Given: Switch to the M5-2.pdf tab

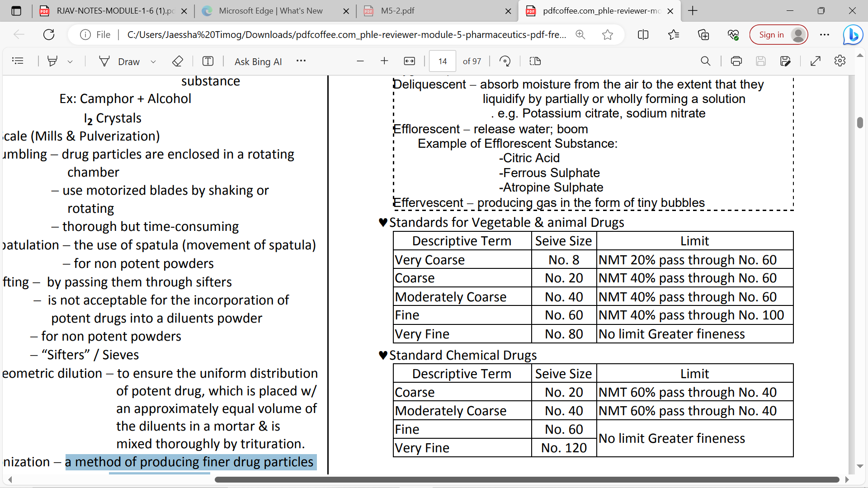Looking at the screenshot, I should 397,11.
